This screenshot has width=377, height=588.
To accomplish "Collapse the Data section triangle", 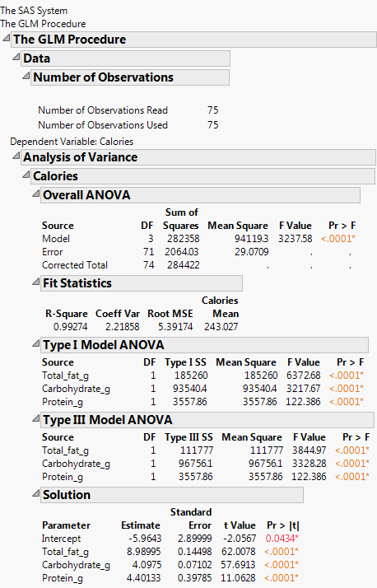I will (x=16, y=57).
